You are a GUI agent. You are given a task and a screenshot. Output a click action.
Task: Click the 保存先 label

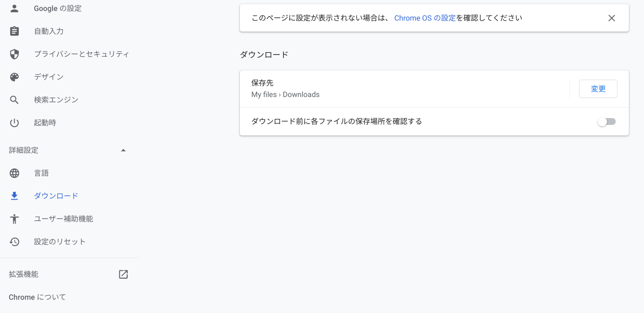pos(263,83)
